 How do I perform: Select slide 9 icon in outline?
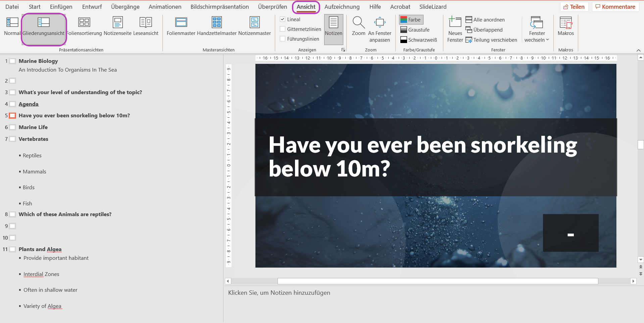click(x=12, y=226)
